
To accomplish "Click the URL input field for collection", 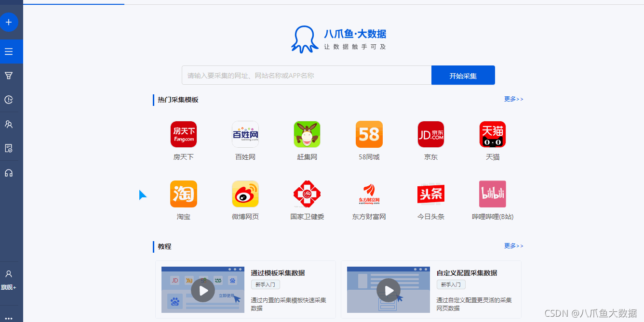I will [x=307, y=75].
